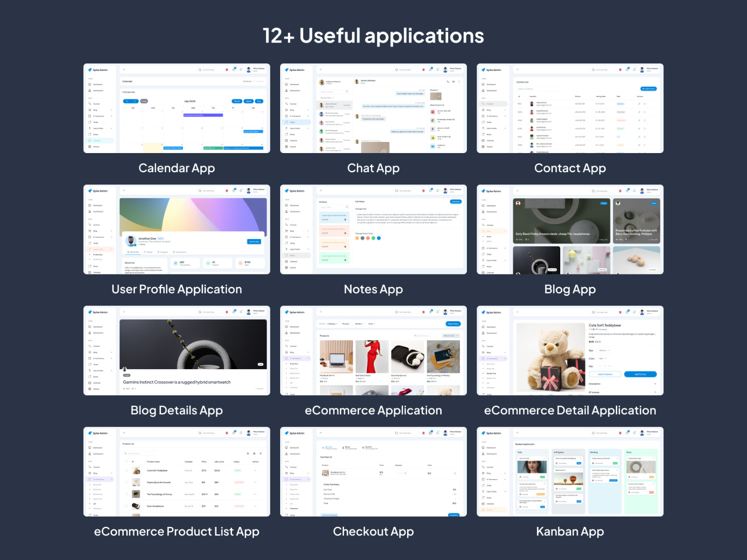Click filter icon in eCommerce Product List App
Image resolution: width=747 pixels, height=560 pixels.
tap(261, 454)
